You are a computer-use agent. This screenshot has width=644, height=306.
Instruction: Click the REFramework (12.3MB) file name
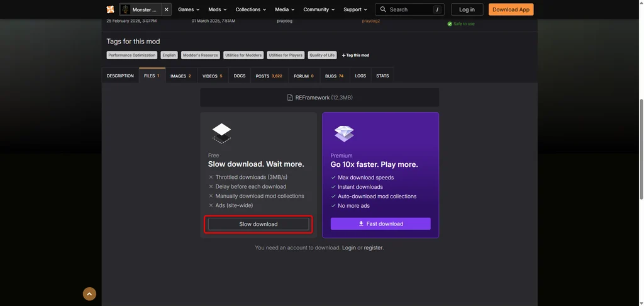point(324,98)
